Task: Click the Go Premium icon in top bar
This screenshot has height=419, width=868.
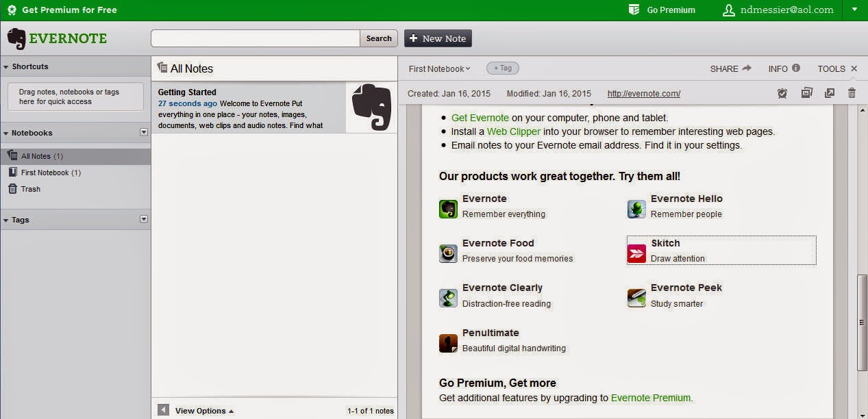Action: (x=634, y=10)
